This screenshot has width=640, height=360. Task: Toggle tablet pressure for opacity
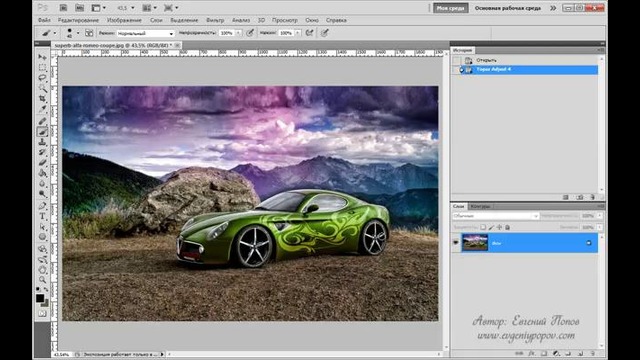click(250, 33)
